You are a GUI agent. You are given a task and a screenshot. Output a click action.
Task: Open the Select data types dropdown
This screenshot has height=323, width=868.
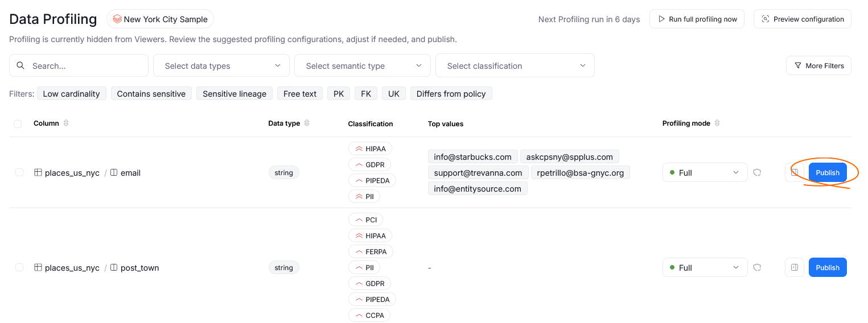(x=221, y=65)
